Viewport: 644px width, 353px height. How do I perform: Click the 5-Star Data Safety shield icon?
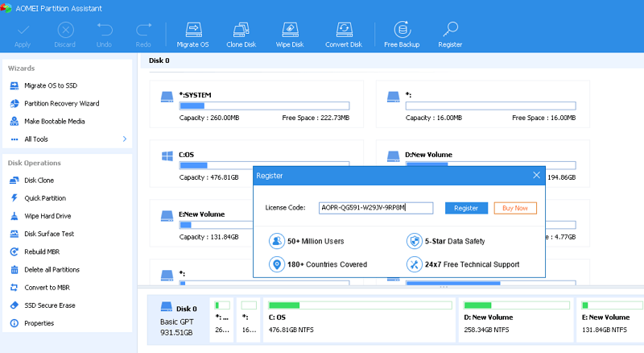click(415, 241)
